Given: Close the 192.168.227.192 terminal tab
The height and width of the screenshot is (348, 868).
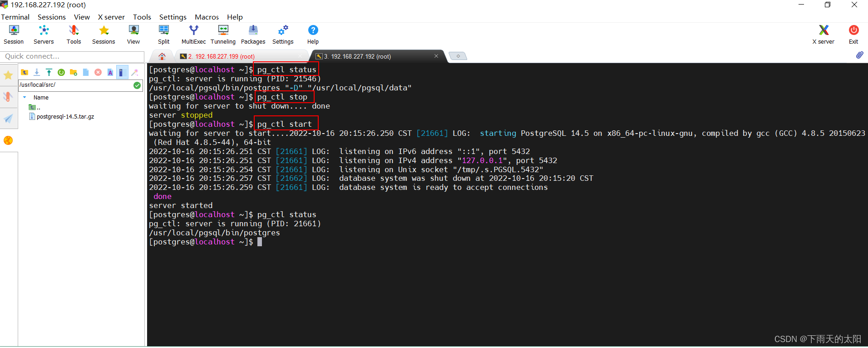Looking at the screenshot, I should click(x=436, y=56).
